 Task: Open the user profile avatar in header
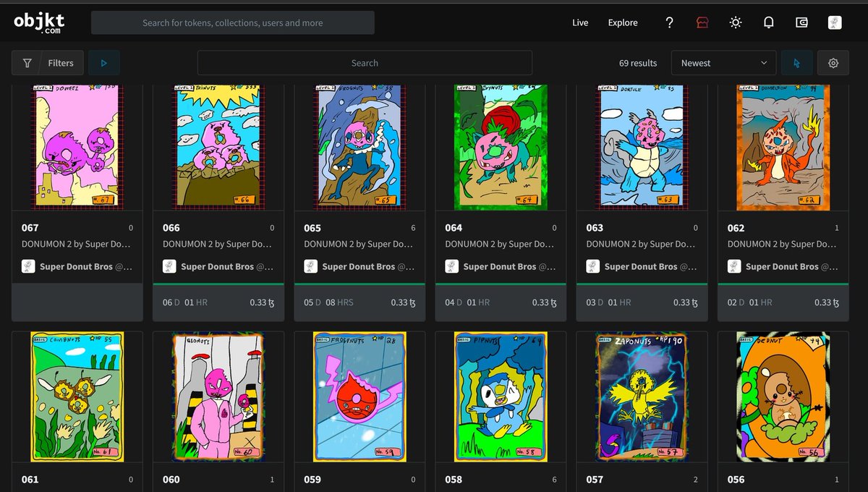pos(835,22)
